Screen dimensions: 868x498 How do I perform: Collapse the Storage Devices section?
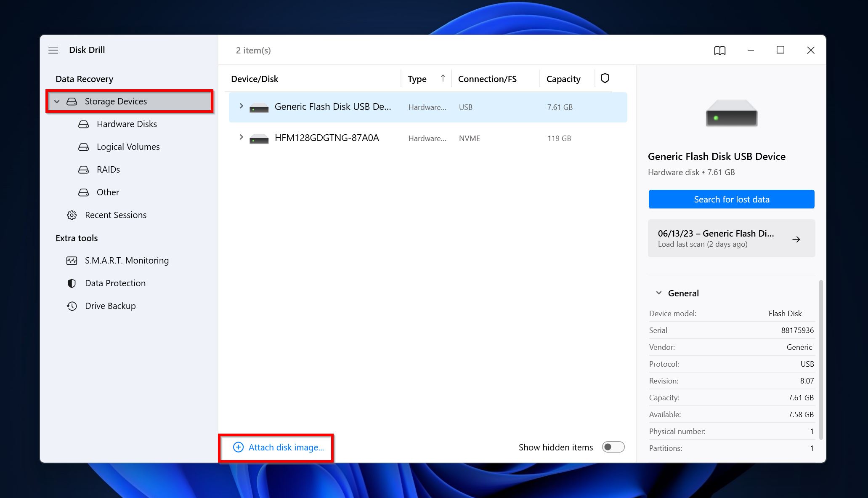pos(56,101)
